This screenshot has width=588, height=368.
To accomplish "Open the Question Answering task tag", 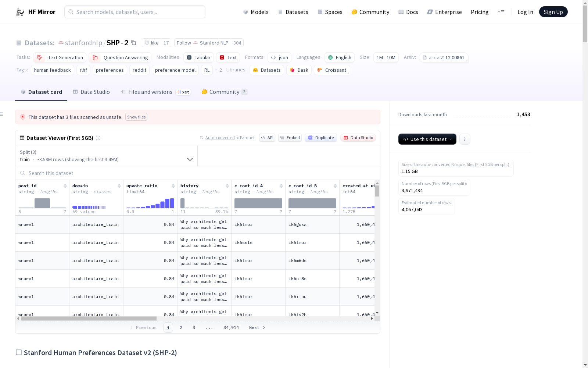I will [x=120, y=57].
